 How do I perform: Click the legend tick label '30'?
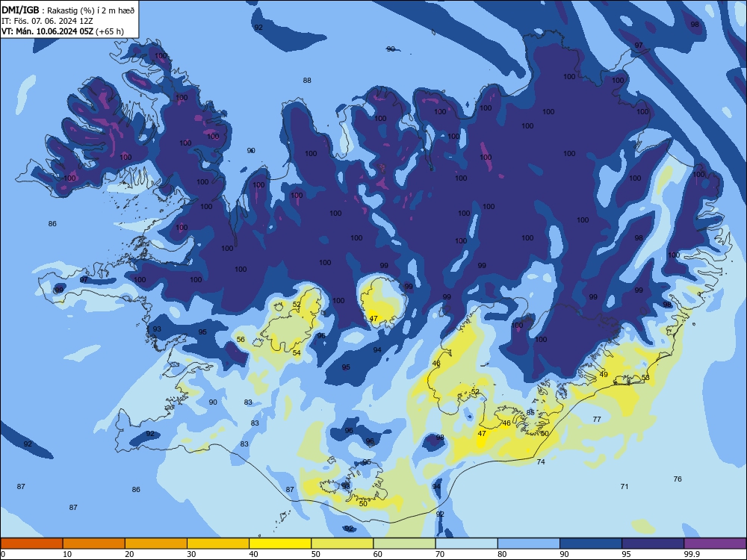(x=191, y=554)
